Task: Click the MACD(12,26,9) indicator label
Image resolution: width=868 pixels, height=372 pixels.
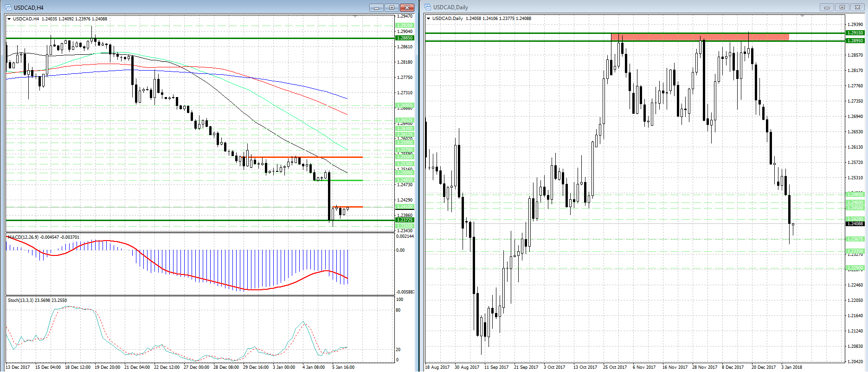Action: (x=28, y=237)
